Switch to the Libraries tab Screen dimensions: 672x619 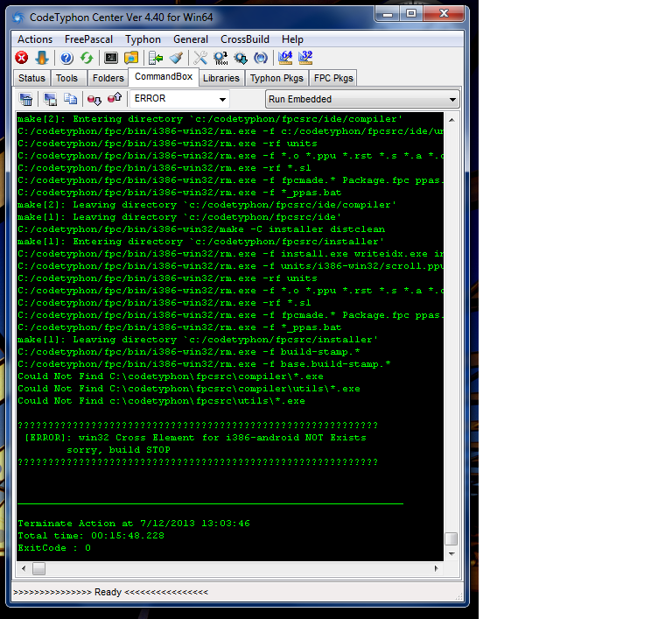[x=221, y=78]
